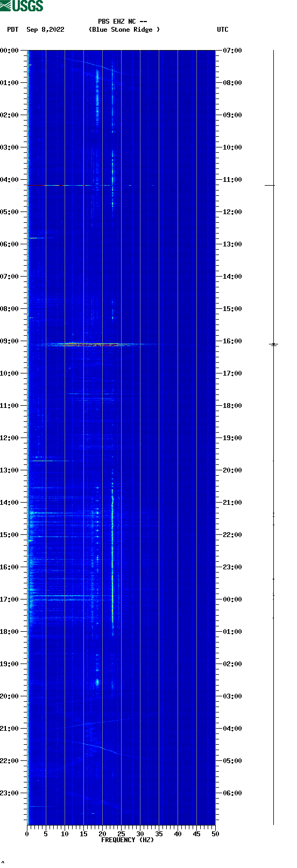Click the seismogram spike marker near 16:00 UTC
Screen dimensions: 297x868
273,344
